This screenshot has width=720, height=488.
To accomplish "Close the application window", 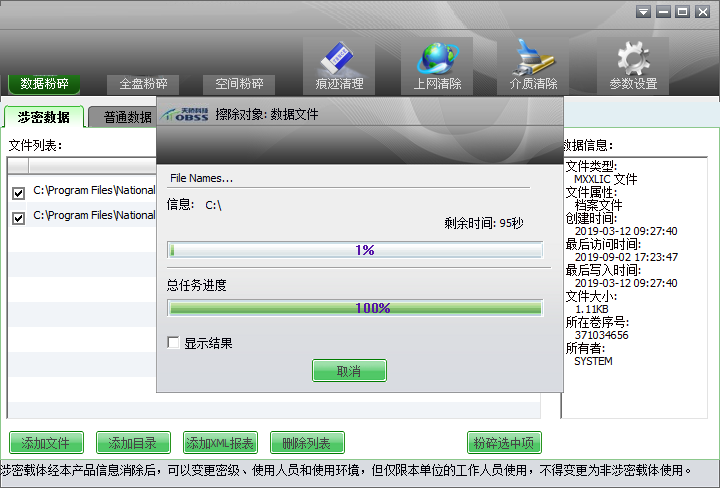I will (703, 12).
